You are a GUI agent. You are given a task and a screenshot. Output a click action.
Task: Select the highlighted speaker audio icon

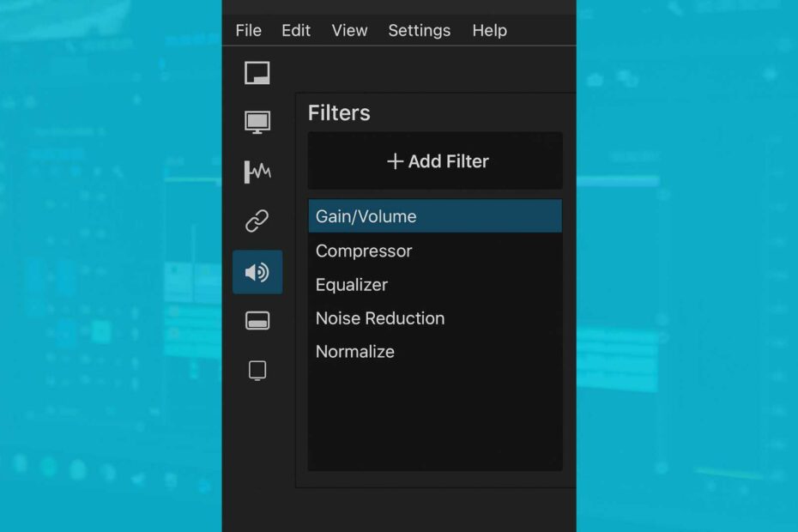[257, 272]
